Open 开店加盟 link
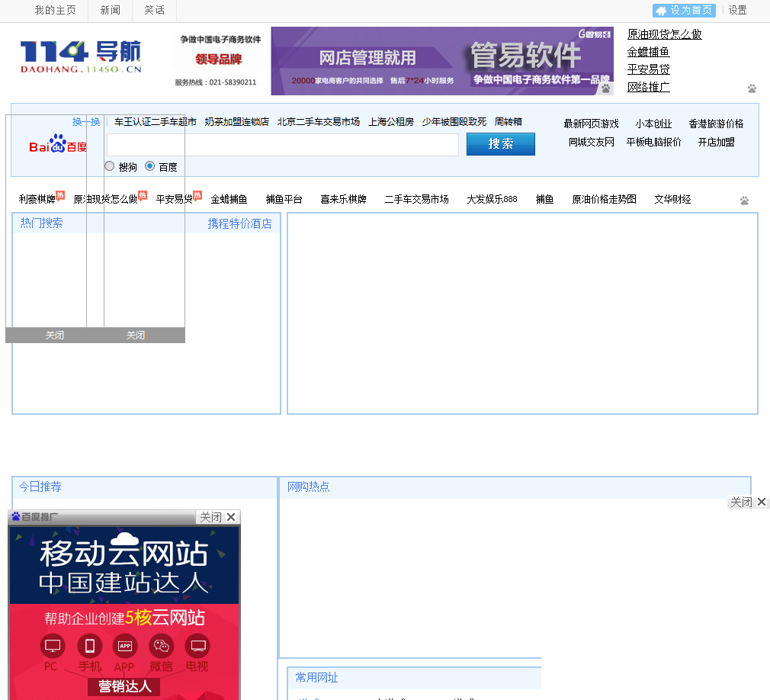Screen dimensions: 770x700 pos(716,143)
